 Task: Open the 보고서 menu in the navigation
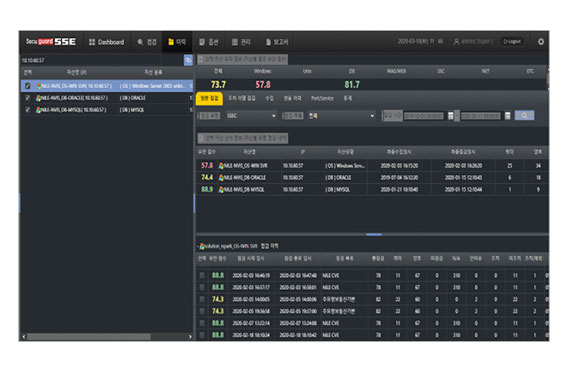coord(277,42)
